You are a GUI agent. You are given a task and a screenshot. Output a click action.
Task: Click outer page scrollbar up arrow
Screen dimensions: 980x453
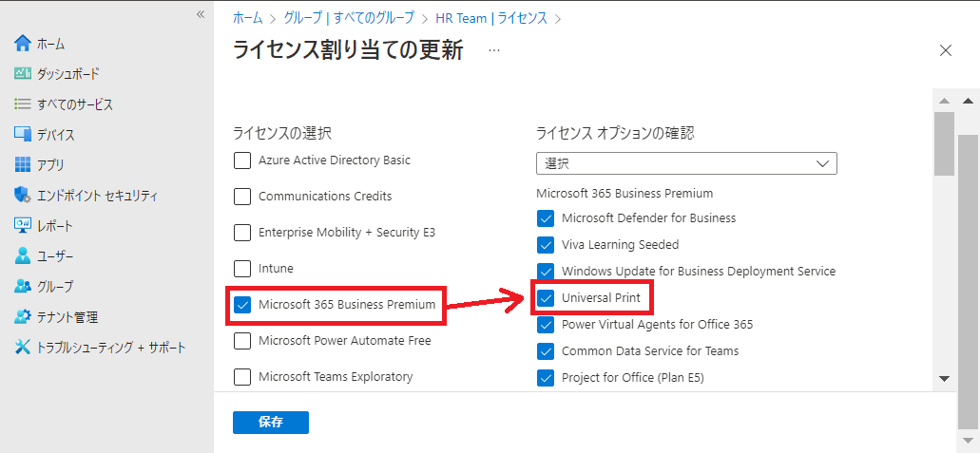click(x=969, y=101)
